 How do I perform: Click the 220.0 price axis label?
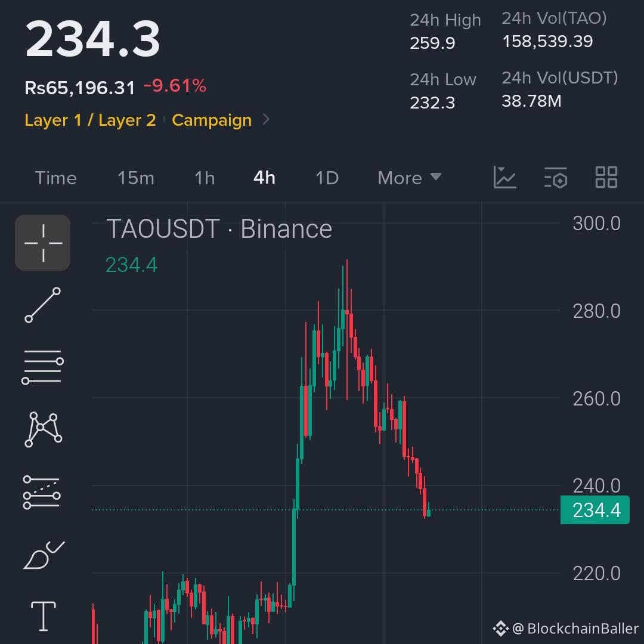point(596,574)
